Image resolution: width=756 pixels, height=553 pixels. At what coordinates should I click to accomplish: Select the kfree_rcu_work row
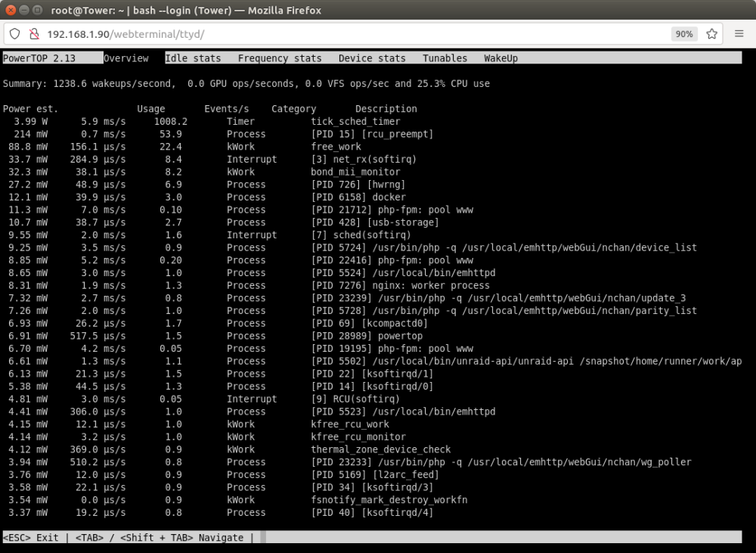coord(200,424)
